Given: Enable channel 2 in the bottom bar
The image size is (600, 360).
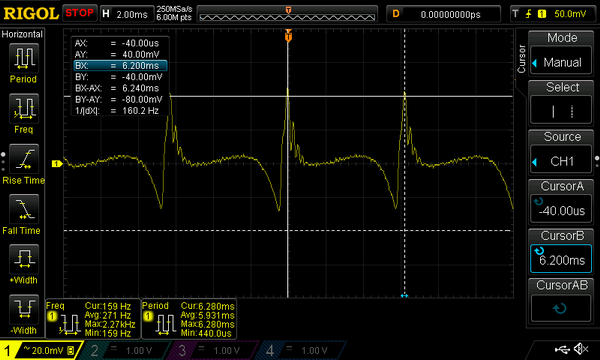Looking at the screenshot, I should (126, 350).
